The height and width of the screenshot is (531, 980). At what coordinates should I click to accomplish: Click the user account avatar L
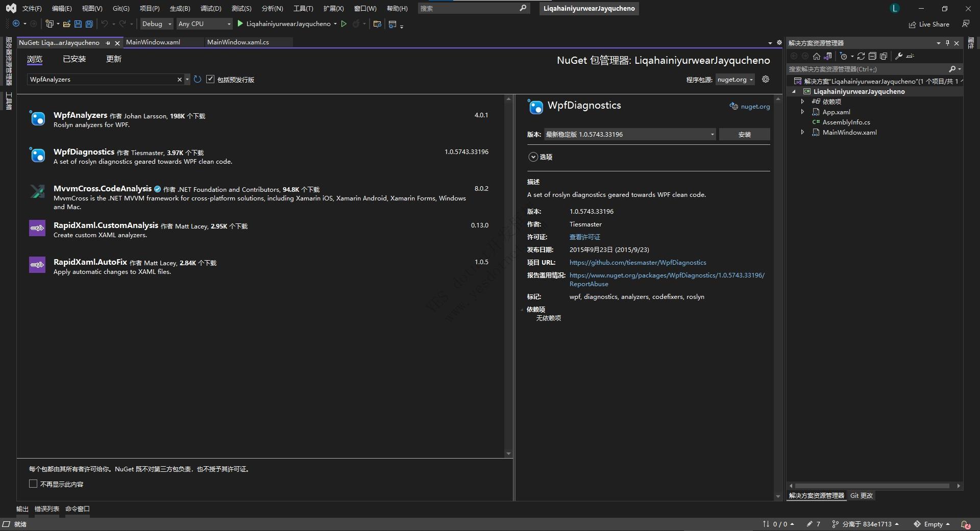click(x=894, y=8)
